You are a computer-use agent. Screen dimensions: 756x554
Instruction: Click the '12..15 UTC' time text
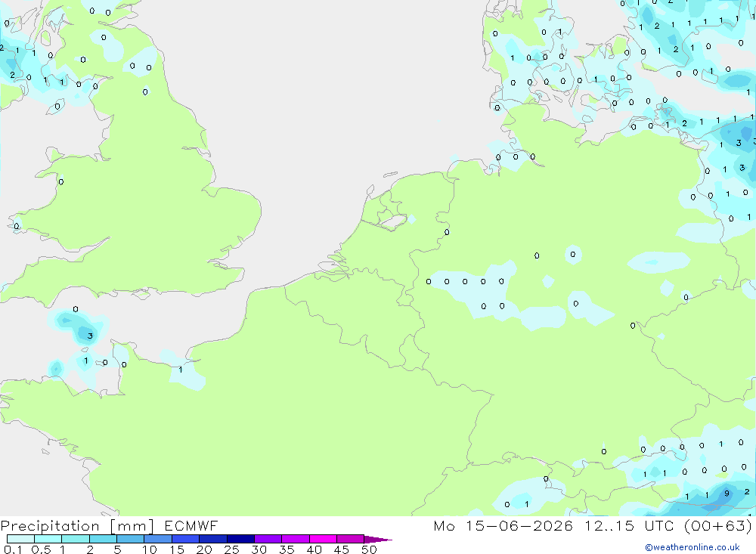(x=629, y=525)
